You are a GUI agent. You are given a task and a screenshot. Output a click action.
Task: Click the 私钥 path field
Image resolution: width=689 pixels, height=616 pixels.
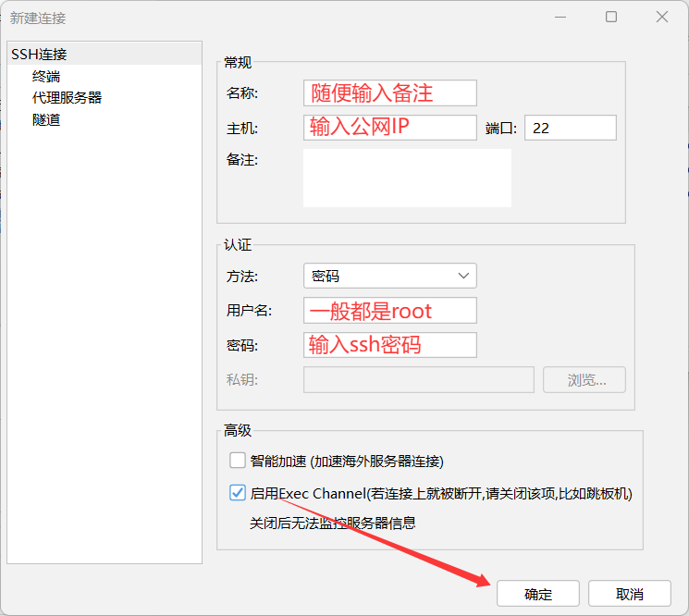coord(418,380)
